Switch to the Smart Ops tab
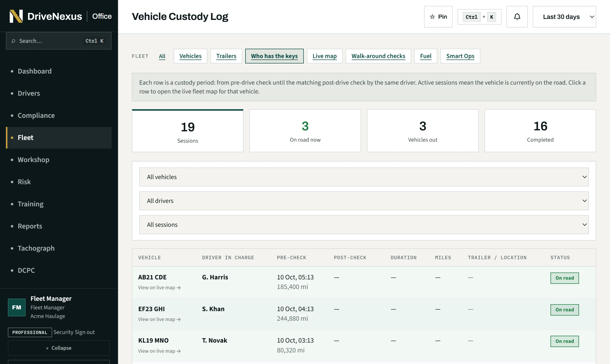 click(x=460, y=56)
